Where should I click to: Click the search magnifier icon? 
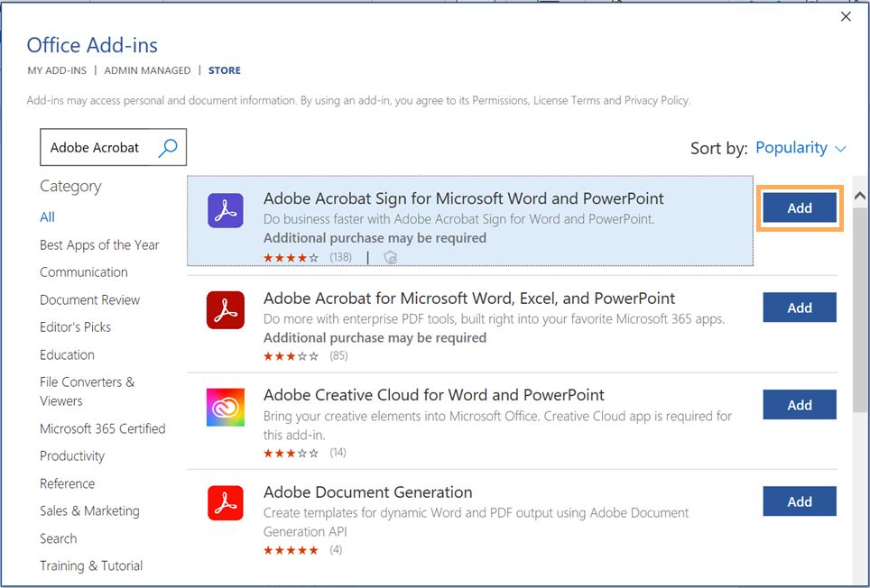(x=168, y=148)
